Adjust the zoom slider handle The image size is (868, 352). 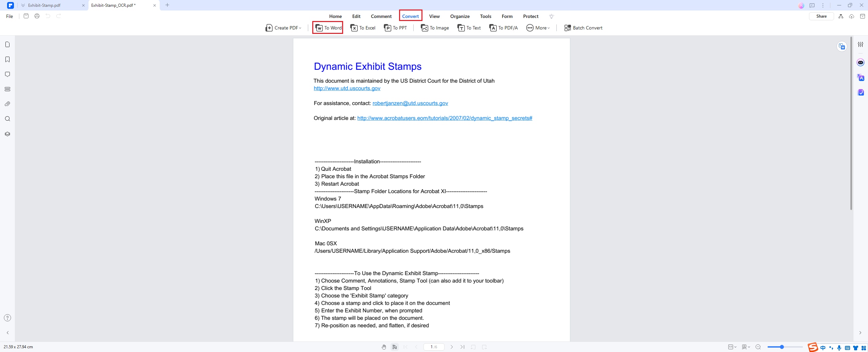point(782,347)
